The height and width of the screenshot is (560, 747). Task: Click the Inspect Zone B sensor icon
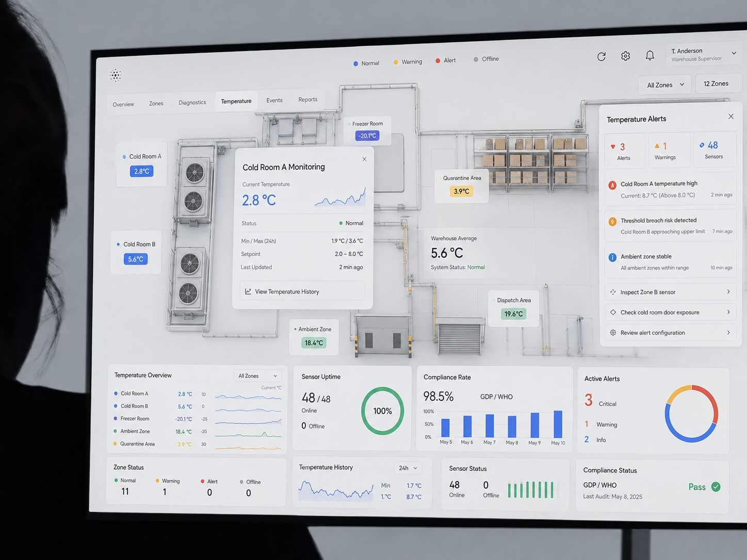(613, 292)
